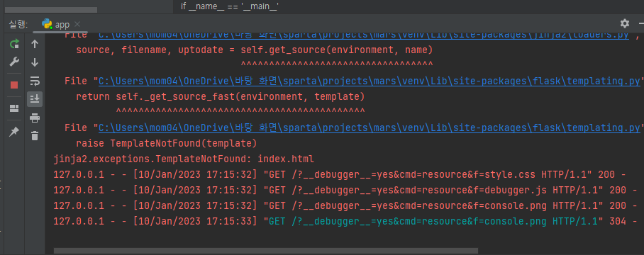Restore the run panel layout
Screen dimensions: 644x255
[14, 108]
